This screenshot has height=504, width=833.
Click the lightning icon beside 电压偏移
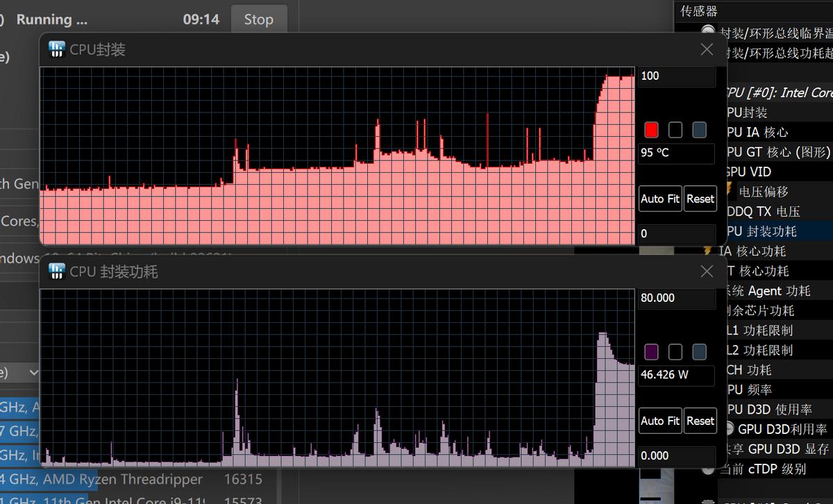728,191
